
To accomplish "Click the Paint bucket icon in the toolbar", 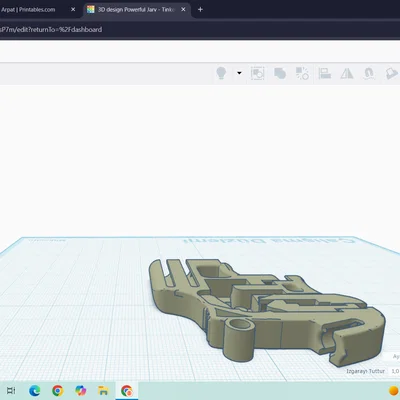I will (x=392, y=73).
